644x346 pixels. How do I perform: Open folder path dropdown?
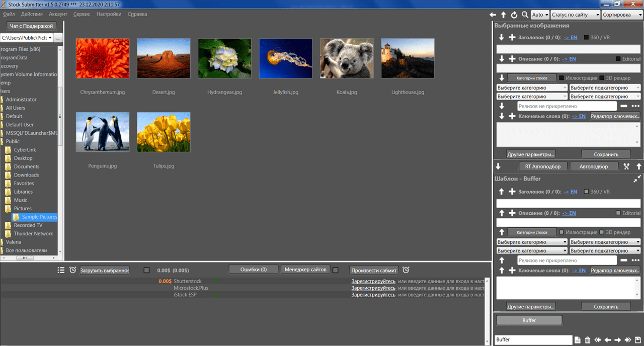50,38
